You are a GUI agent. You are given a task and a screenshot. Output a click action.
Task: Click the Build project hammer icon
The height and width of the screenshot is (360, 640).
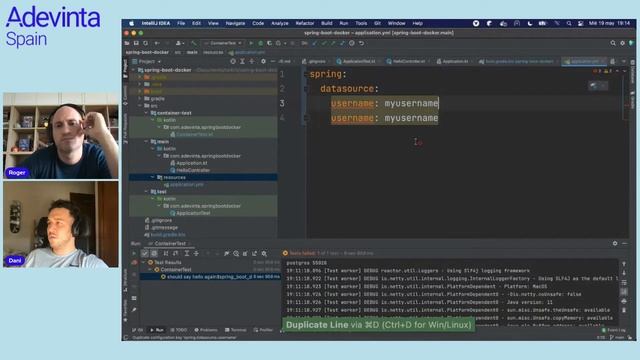194,43
